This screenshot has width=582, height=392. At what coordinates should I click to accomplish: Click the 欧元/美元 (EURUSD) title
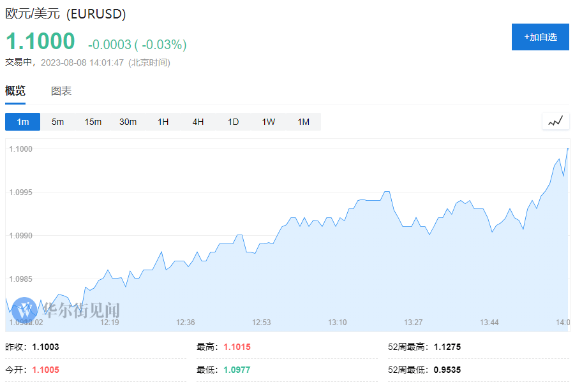[66, 13]
